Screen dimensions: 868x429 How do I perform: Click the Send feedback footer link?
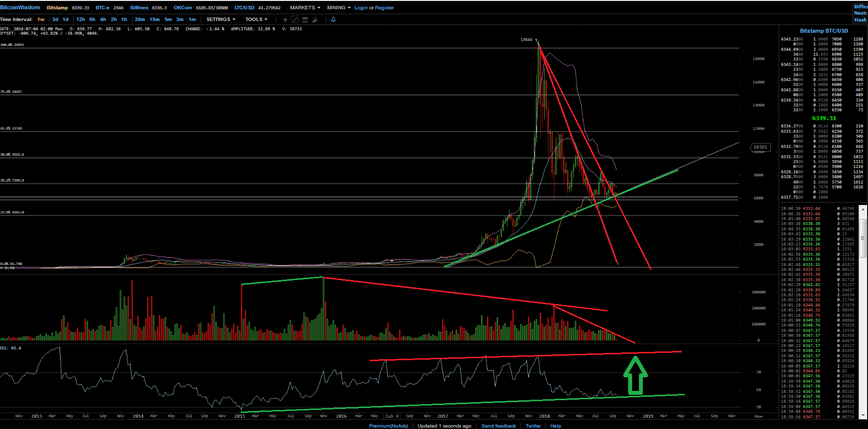499,426
